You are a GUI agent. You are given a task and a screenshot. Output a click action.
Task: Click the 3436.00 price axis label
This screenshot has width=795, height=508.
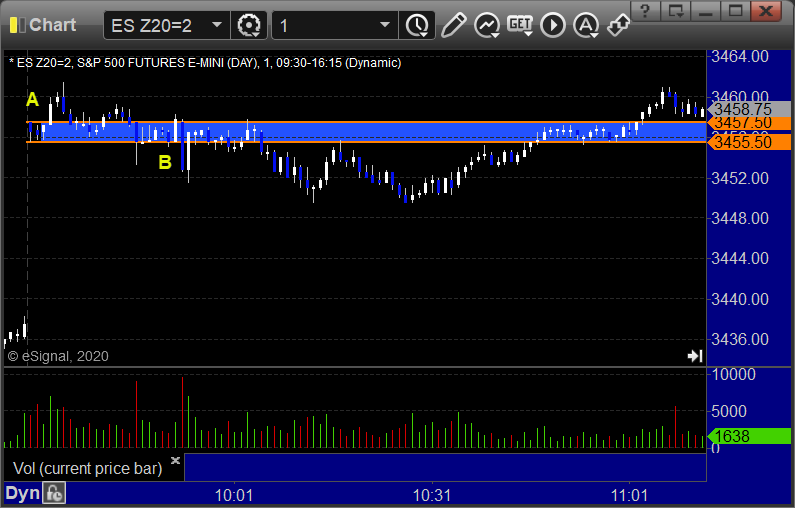[740, 339]
